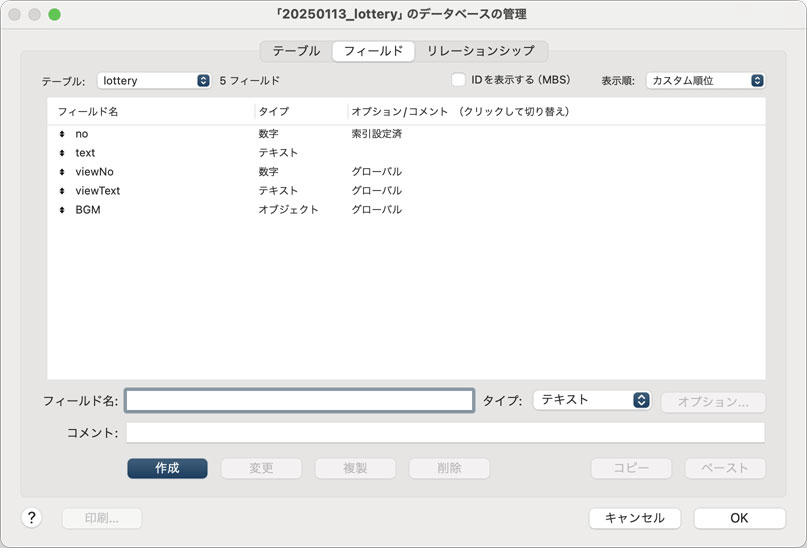Viewport: 807px width, 548px height.
Task: Select the no field row
Action: click(406, 134)
